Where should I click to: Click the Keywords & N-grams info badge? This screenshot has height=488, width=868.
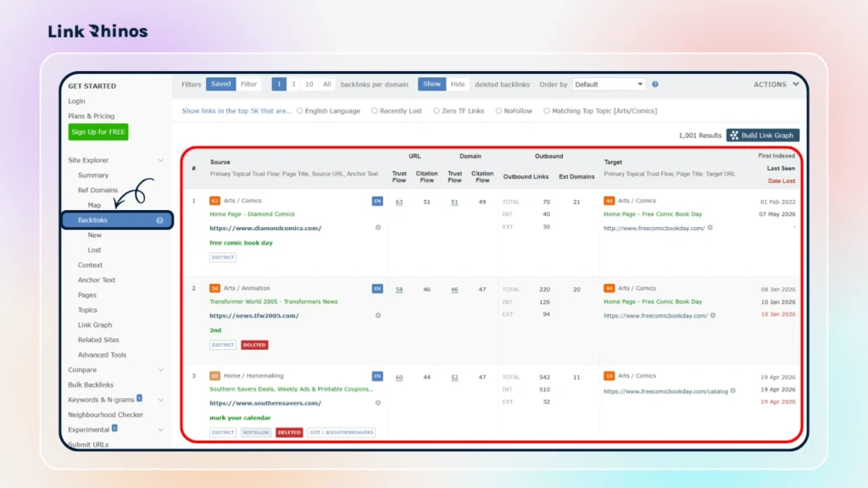(140, 398)
